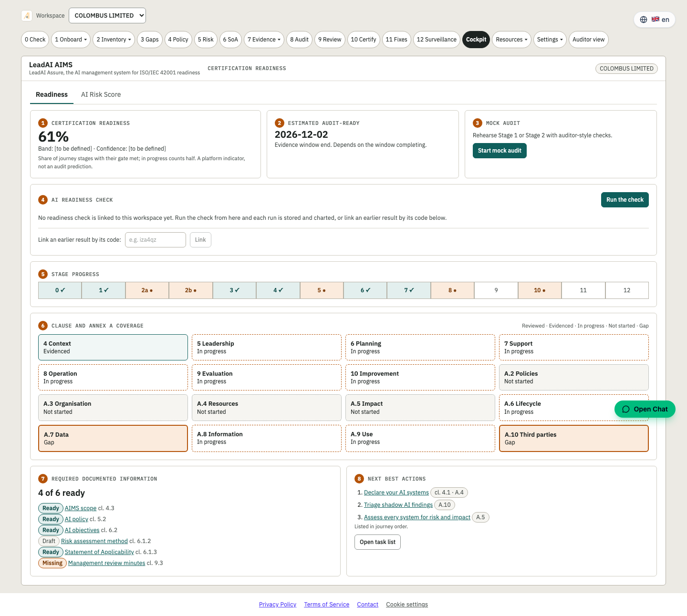
Task: Switch to the AI Risk Score tab
Action: coord(101,94)
